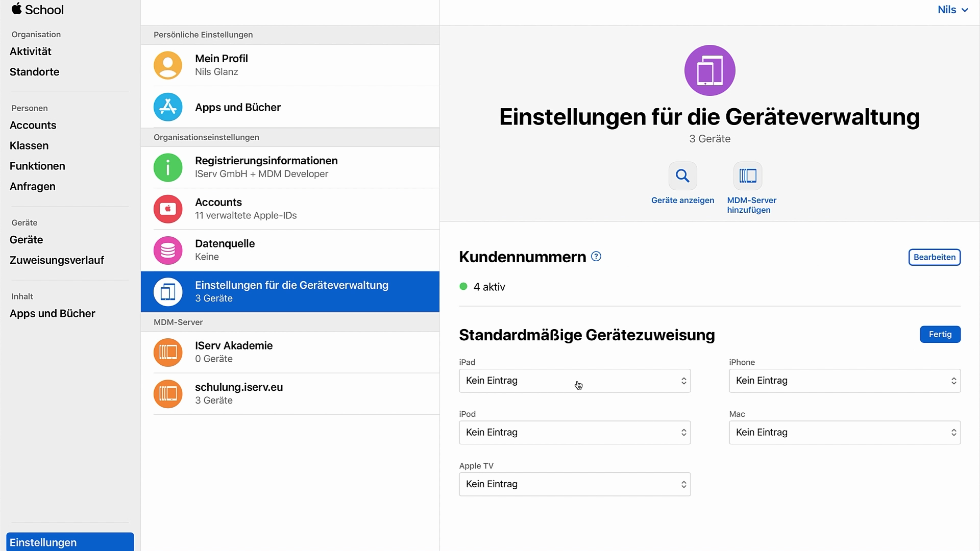Viewport: 980px width, 551px height.
Task: Open the Nils account menu chevron
Action: pyautogui.click(x=965, y=10)
